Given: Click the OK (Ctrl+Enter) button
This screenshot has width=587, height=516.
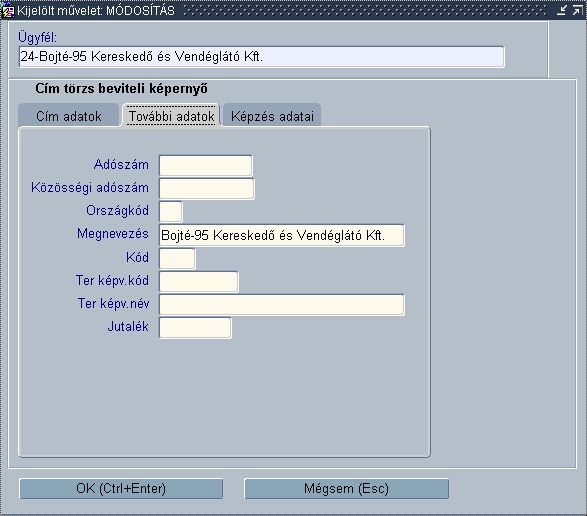Looking at the screenshot, I should click(121, 488).
